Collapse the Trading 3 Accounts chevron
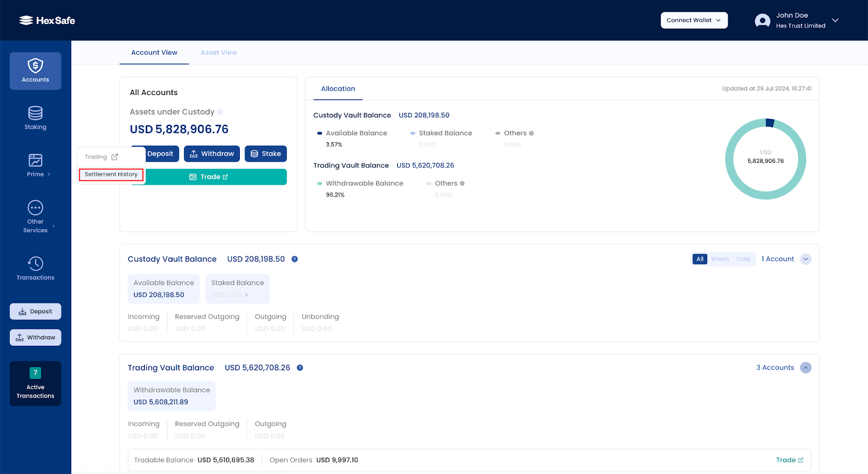This screenshot has height=474, width=868. click(x=806, y=368)
